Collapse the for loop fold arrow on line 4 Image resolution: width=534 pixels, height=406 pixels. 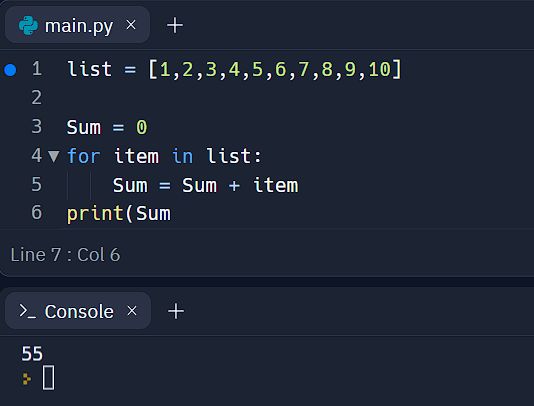pyautogui.click(x=54, y=156)
